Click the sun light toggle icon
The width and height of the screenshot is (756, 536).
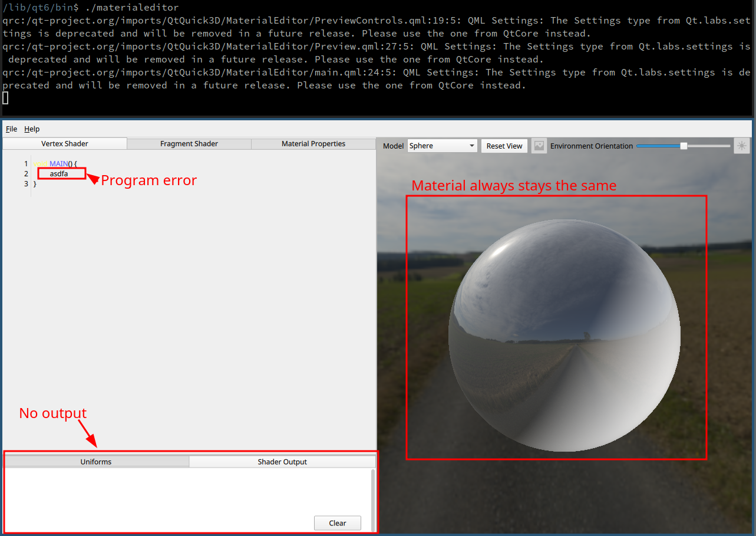(x=741, y=146)
